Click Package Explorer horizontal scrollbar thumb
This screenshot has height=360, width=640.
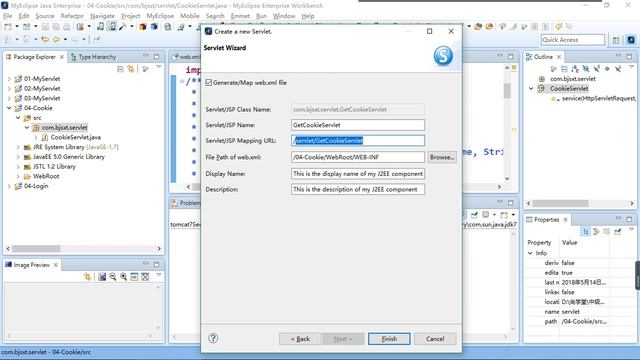(36, 249)
